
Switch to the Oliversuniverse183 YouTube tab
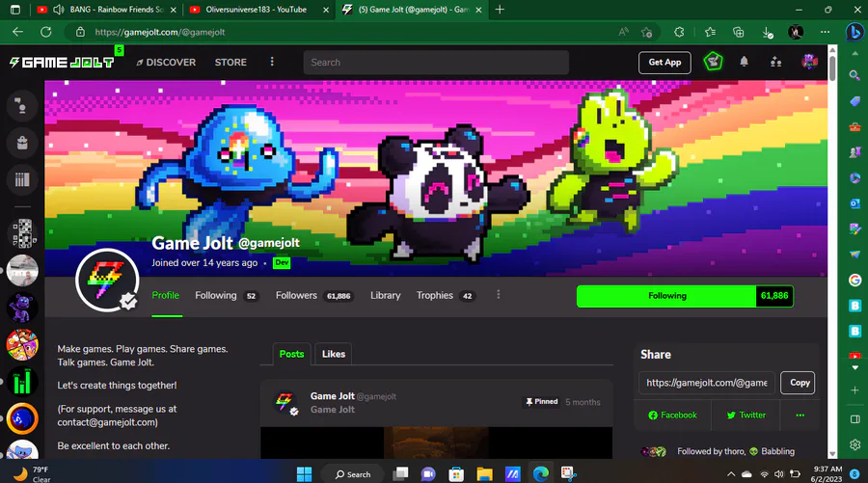(258, 10)
